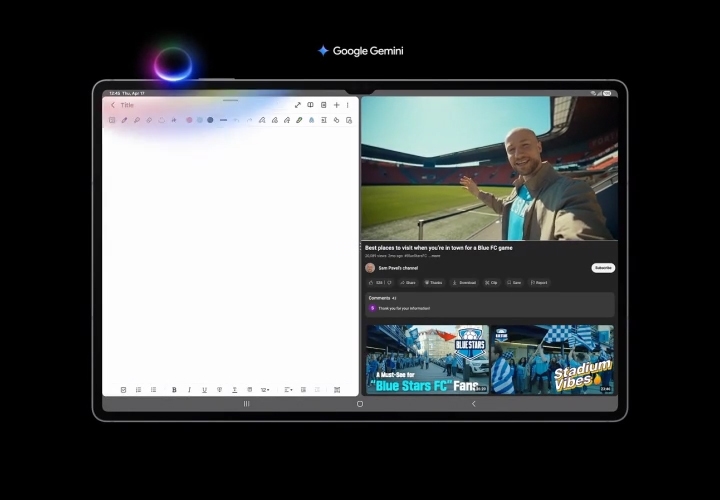Open Sam Pavel's channel avatar
Screen dimensions: 720x500
tap(370, 268)
